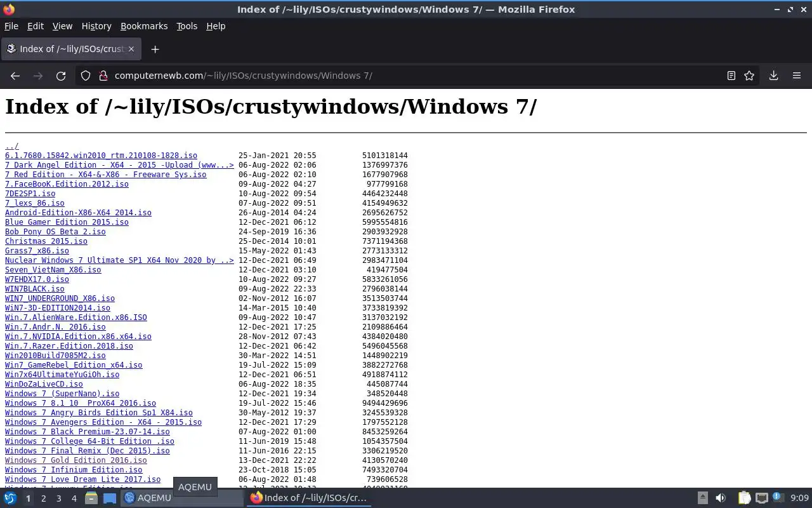Download Win.7.Razer.Edition.2018.iso

point(69,346)
